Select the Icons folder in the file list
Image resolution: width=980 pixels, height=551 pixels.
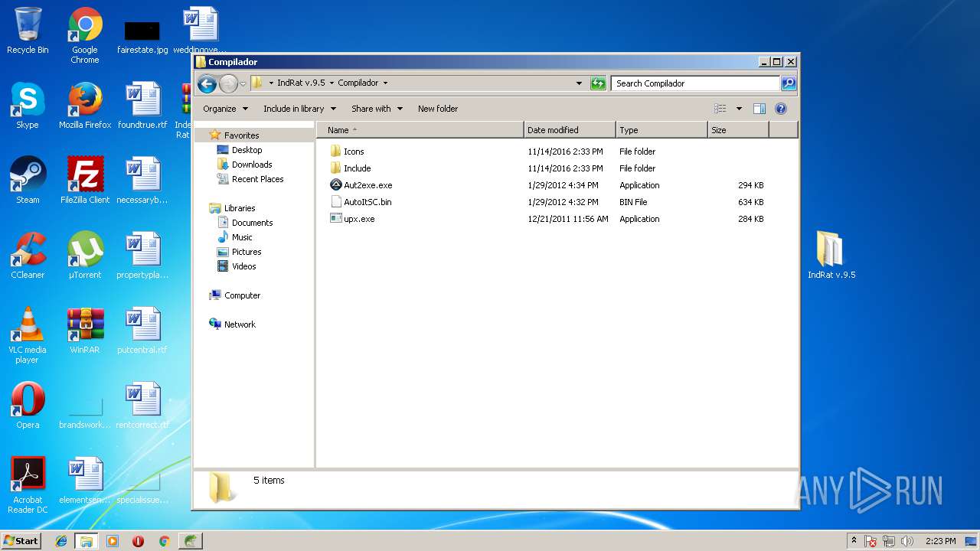pos(347,152)
